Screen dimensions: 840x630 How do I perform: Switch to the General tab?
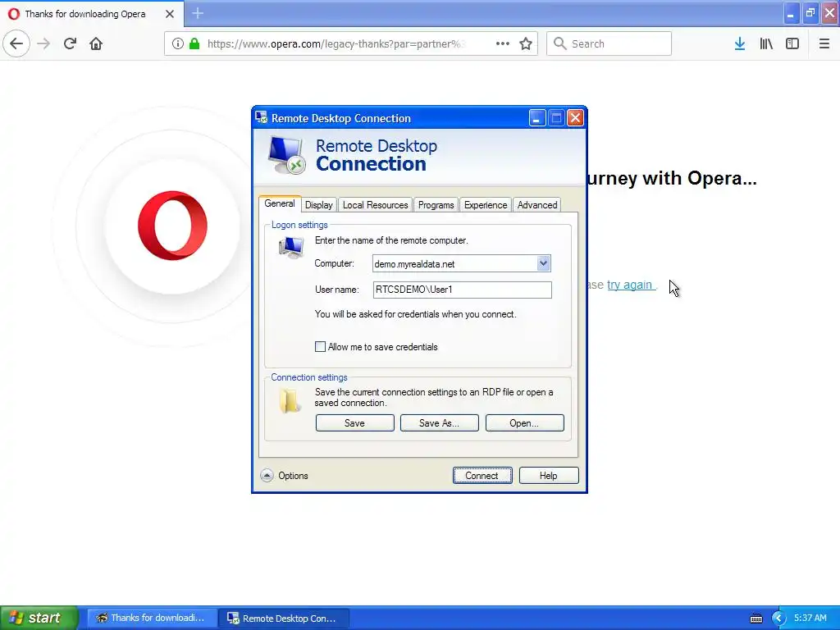[280, 203]
